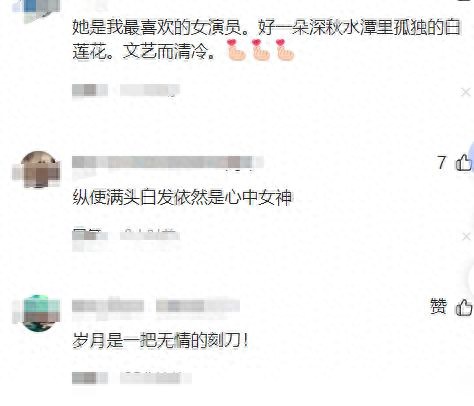Like the comment 纵使满头白发依然是心中女神
The height and width of the screenshot is (406, 474).
pyautogui.click(x=464, y=163)
